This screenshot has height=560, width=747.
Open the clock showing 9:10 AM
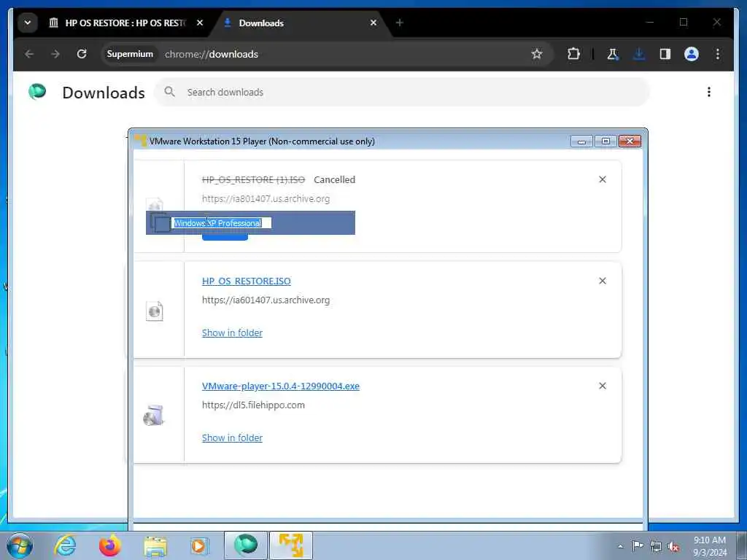pyautogui.click(x=710, y=546)
